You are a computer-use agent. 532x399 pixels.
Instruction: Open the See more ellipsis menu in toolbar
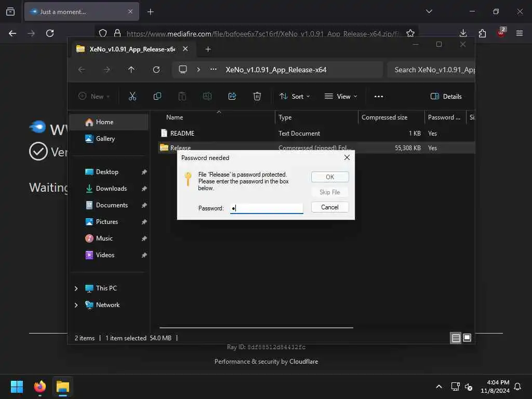[379, 96]
